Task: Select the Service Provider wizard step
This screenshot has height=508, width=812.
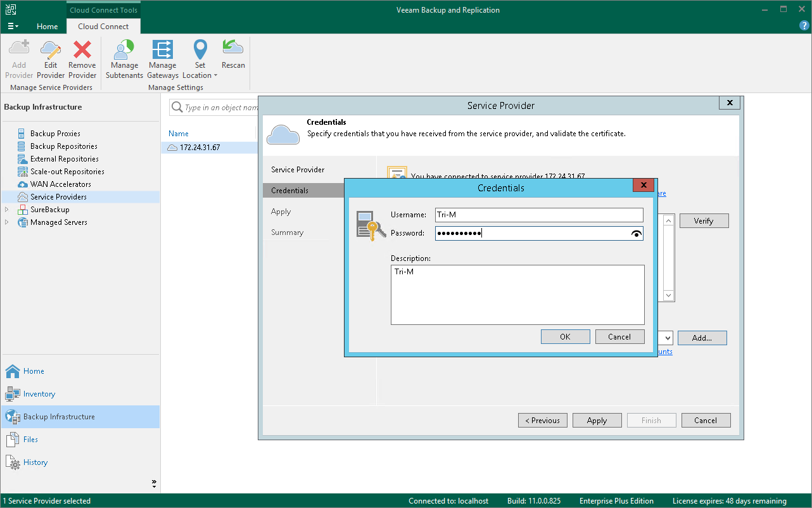Action: [x=298, y=170]
